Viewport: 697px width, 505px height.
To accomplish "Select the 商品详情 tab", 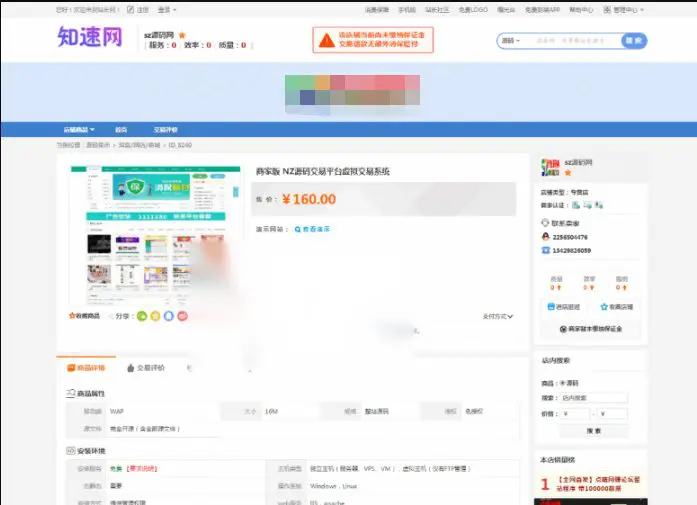I will [x=86, y=368].
